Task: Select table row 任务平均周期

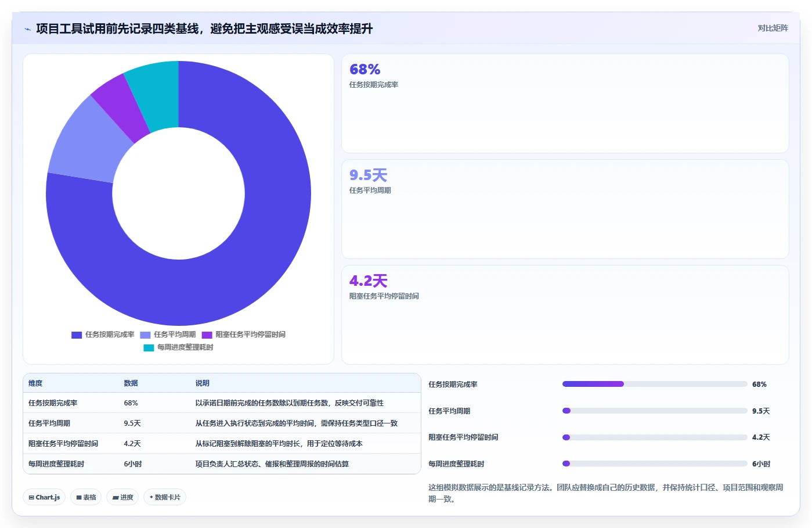Action: pos(222,423)
